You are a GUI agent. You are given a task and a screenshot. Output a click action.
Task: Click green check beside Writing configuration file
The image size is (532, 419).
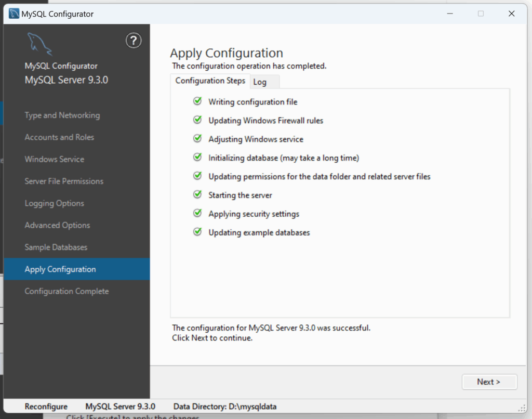coord(197,101)
